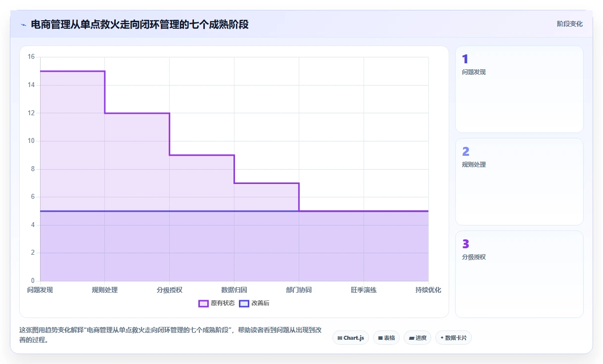Click the x-axis label 持续优化
The height and width of the screenshot is (364, 603).
point(428,290)
